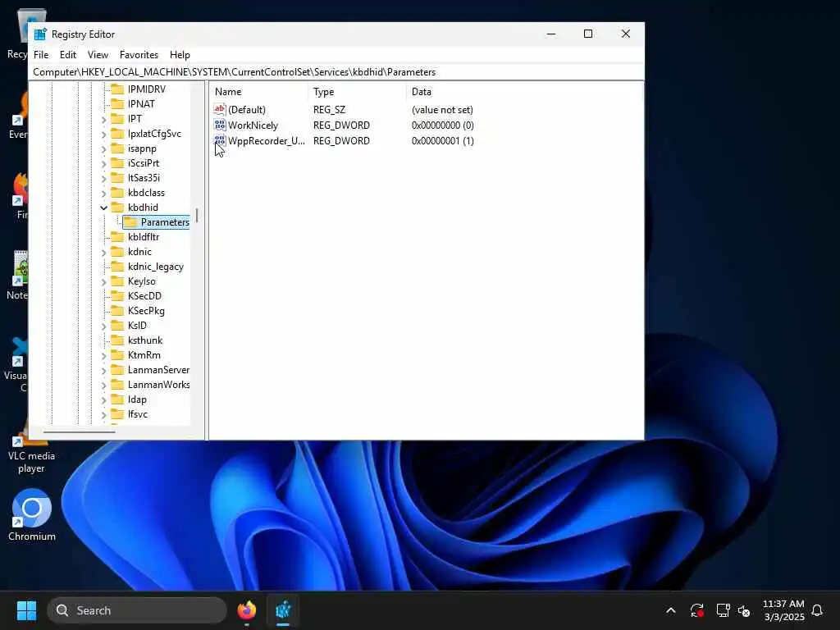Click the 0x00000000 (0) data cell

[x=442, y=126]
